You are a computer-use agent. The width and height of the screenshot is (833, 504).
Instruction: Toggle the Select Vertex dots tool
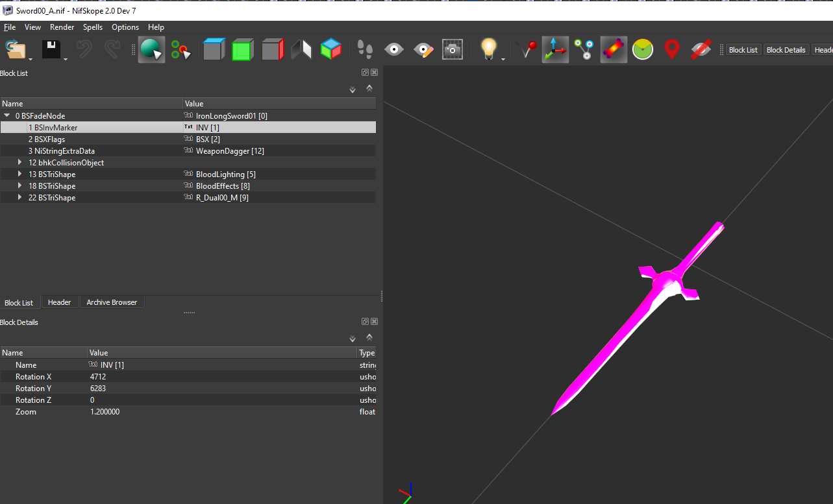[x=181, y=49]
